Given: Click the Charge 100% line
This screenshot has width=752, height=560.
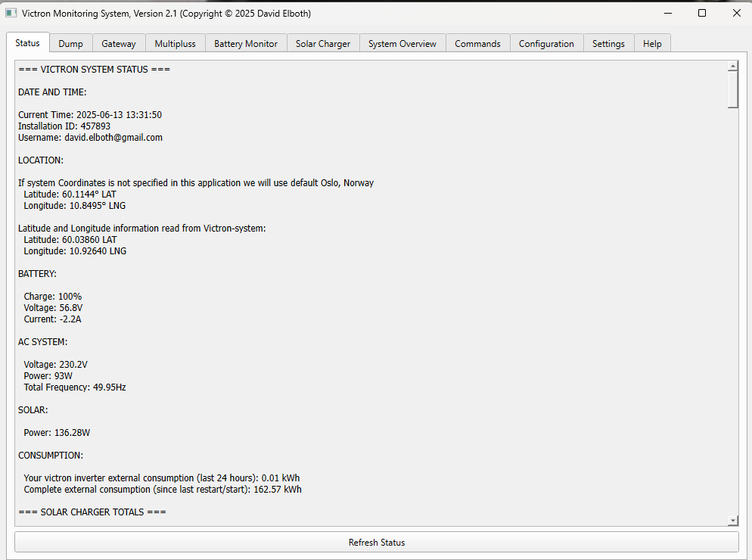Looking at the screenshot, I should point(53,297).
